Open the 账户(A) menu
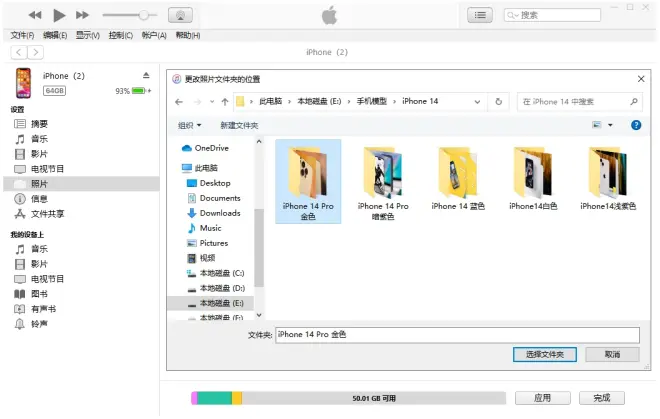 pos(154,36)
